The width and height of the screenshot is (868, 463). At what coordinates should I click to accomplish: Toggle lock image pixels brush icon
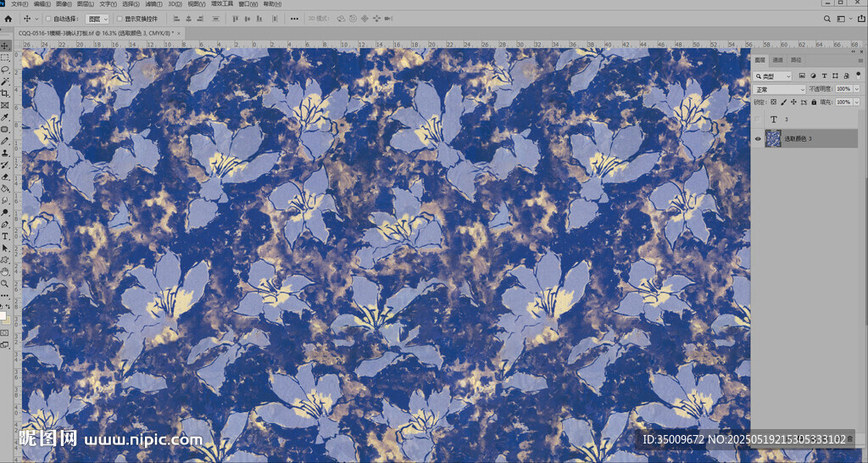pyautogui.click(x=784, y=102)
